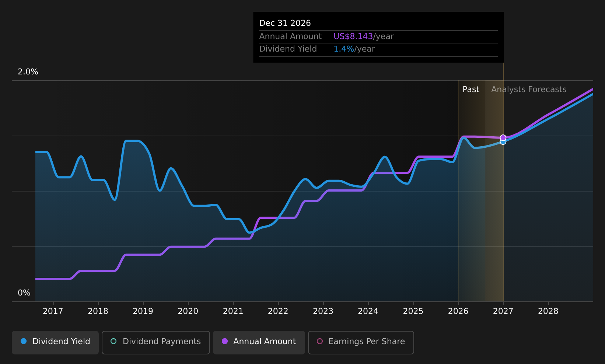
Task: Click the 2028 x-axis label
Action: click(x=548, y=311)
